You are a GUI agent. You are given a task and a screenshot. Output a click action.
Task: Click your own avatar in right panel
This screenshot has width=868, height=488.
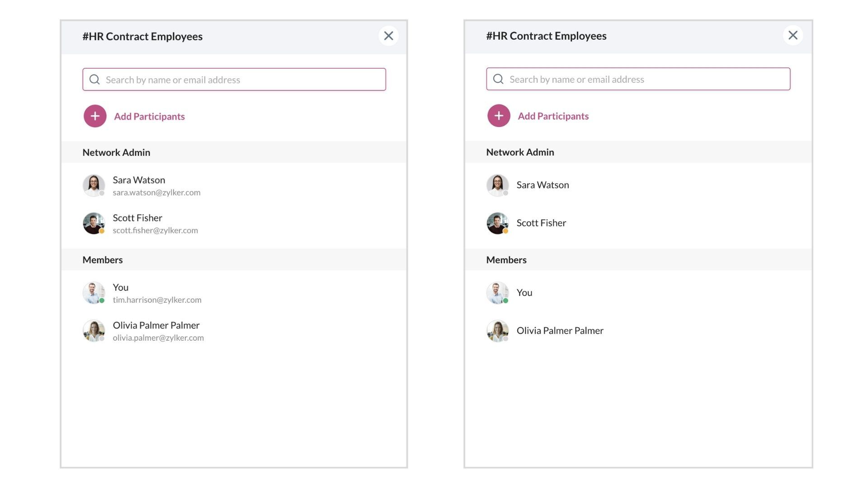click(x=497, y=293)
